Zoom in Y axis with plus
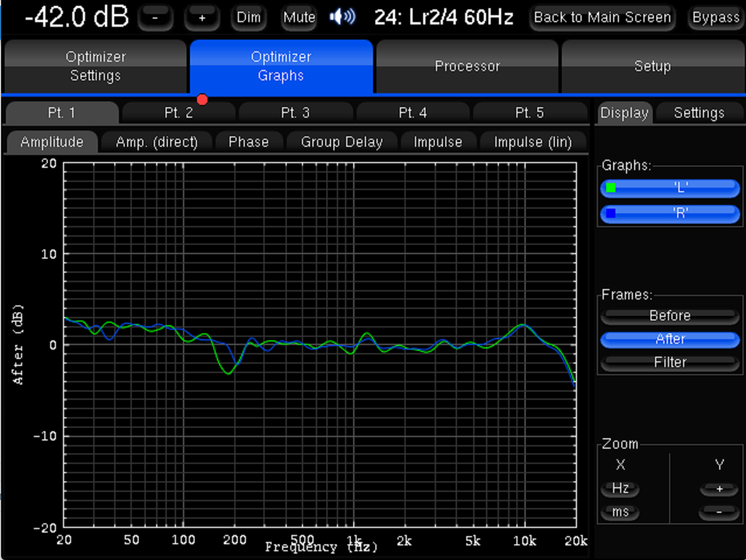746x560 pixels. pyautogui.click(x=719, y=488)
